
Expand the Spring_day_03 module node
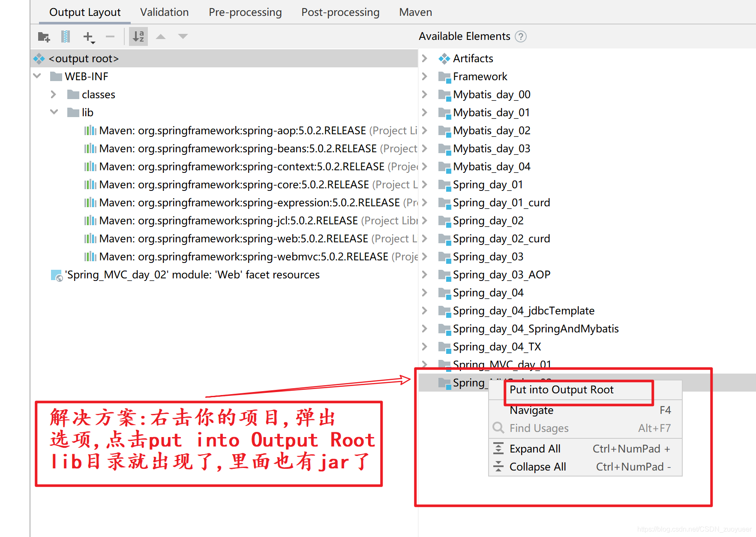425,256
